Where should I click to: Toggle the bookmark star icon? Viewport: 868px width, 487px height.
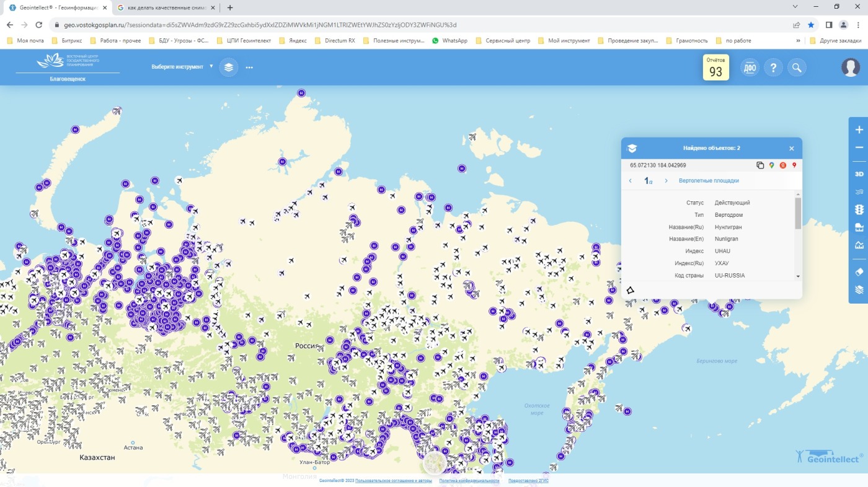811,25
